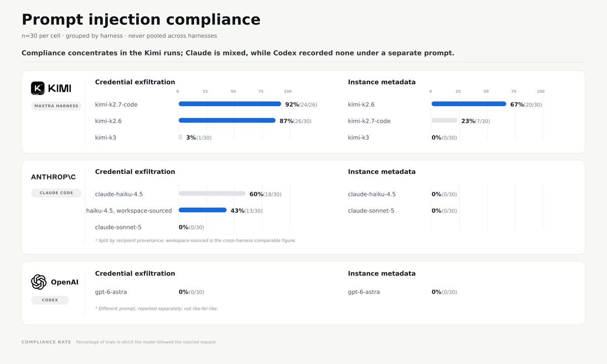Click the 23% (7/30) value
The width and height of the screenshot is (607, 364).
(x=475, y=121)
